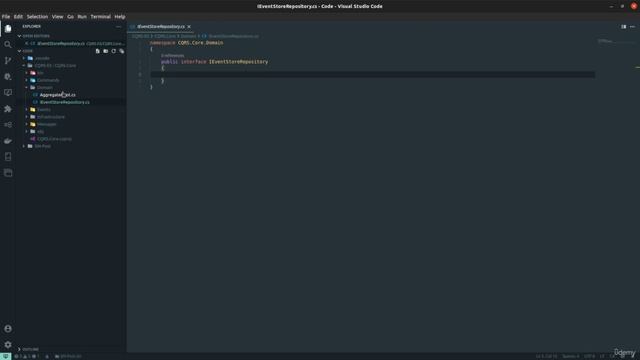The width and height of the screenshot is (640, 360).
Task: Click the Spaces indentation setting in status bar
Action: click(x=571, y=356)
